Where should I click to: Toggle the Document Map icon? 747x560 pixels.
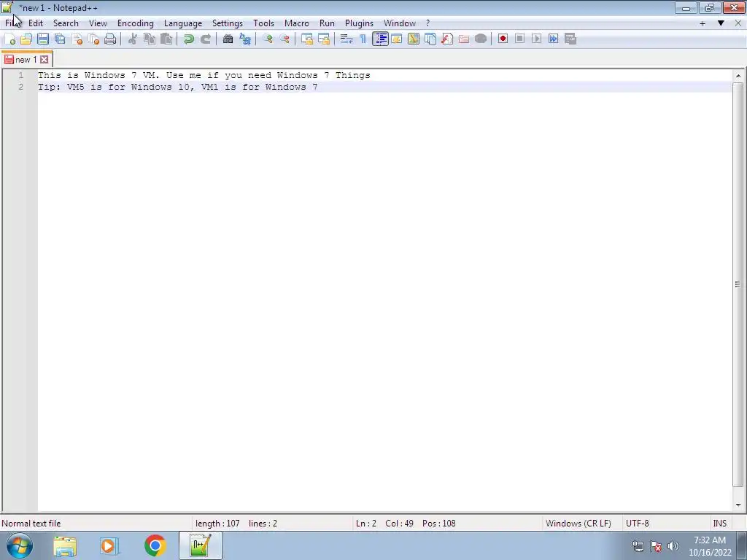[x=414, y=39]
